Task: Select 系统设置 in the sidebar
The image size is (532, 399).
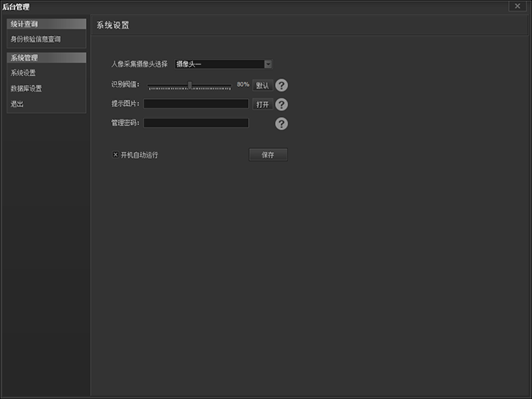Action: point(24,73)
